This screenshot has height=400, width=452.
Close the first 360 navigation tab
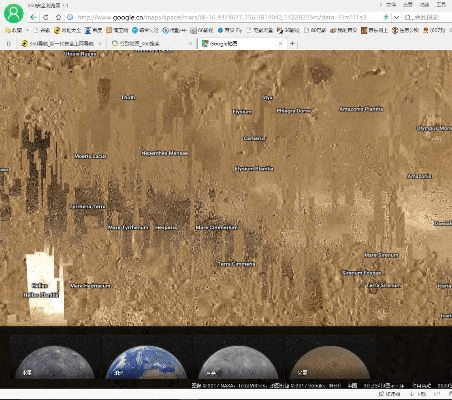point(100,43)
